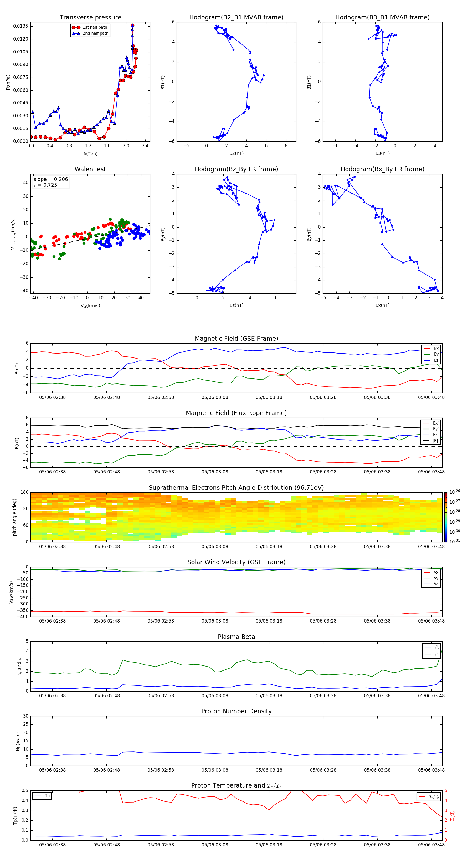Image resolution: width=473 pixels, height=868 pixels.
Task: Click the "Hodogram(Bz_By FR frame)" title
Action: (236, 169)
